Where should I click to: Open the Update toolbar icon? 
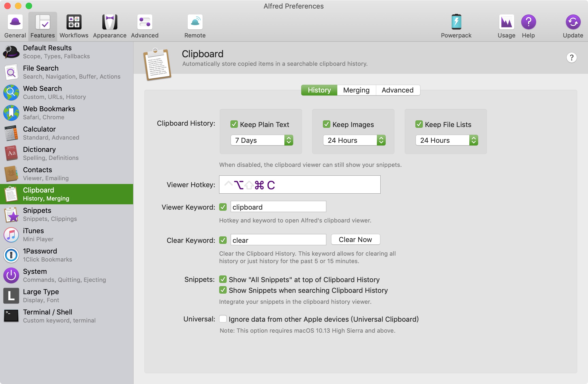(573, 26)
